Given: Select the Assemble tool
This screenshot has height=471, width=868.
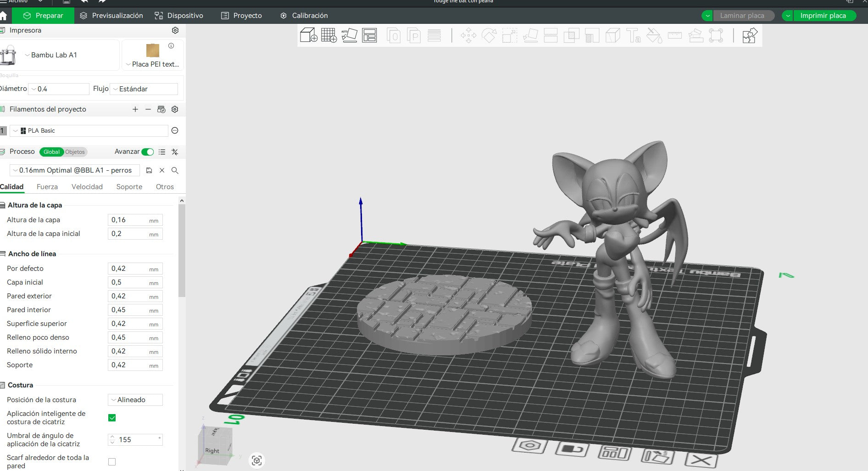Looking at the screenshot, I should point(695,35).
